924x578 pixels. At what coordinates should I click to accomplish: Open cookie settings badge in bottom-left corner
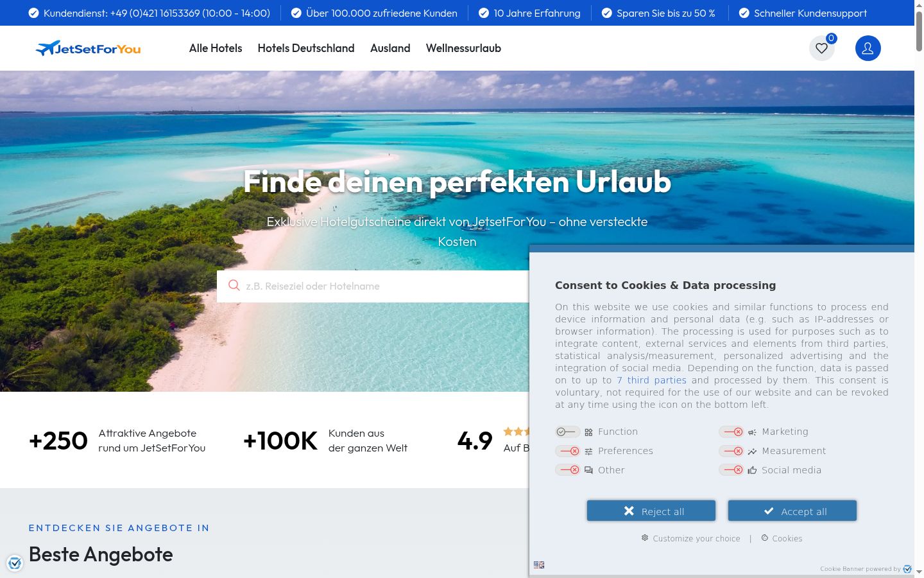coord(15,563)
